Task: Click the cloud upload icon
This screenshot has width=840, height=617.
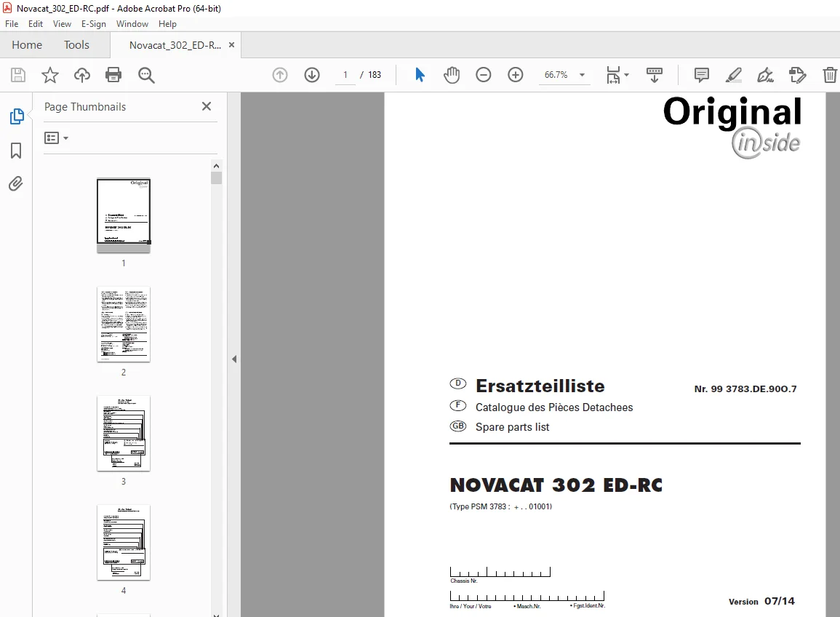Action: click(82, 75)
